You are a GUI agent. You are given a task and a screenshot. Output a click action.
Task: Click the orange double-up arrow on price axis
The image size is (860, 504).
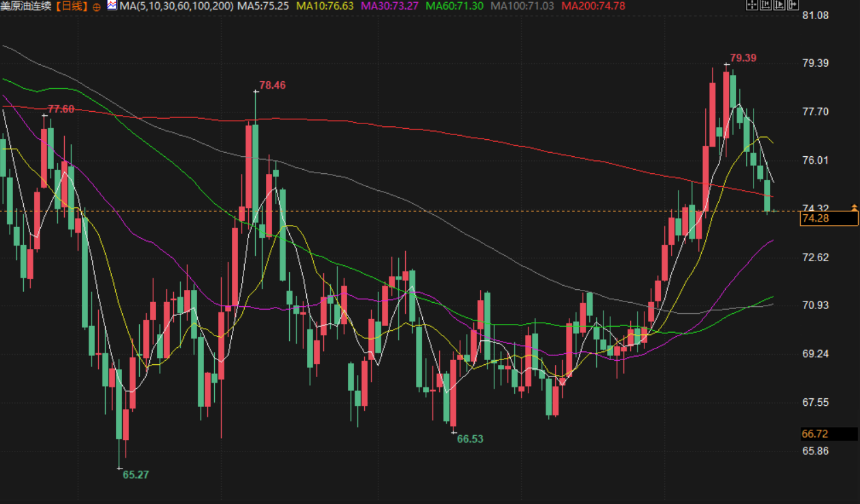coord(854,207)
